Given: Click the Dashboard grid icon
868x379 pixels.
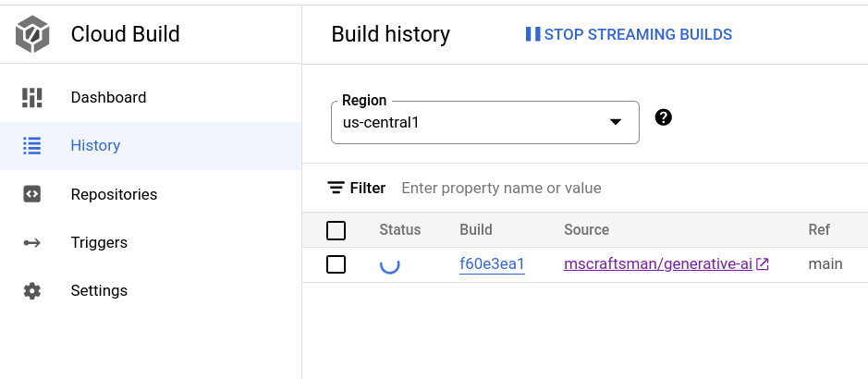Looking at the screenshot, I should point(32,97).
